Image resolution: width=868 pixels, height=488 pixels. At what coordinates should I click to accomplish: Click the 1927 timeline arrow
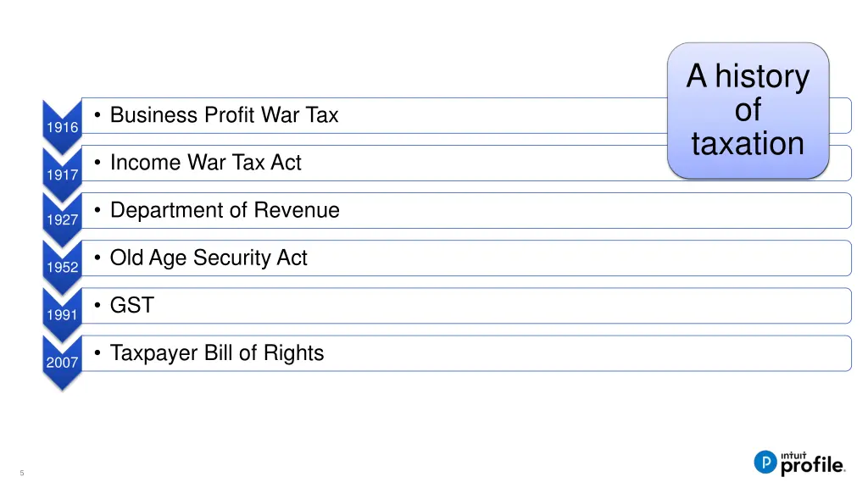point(63,219)
